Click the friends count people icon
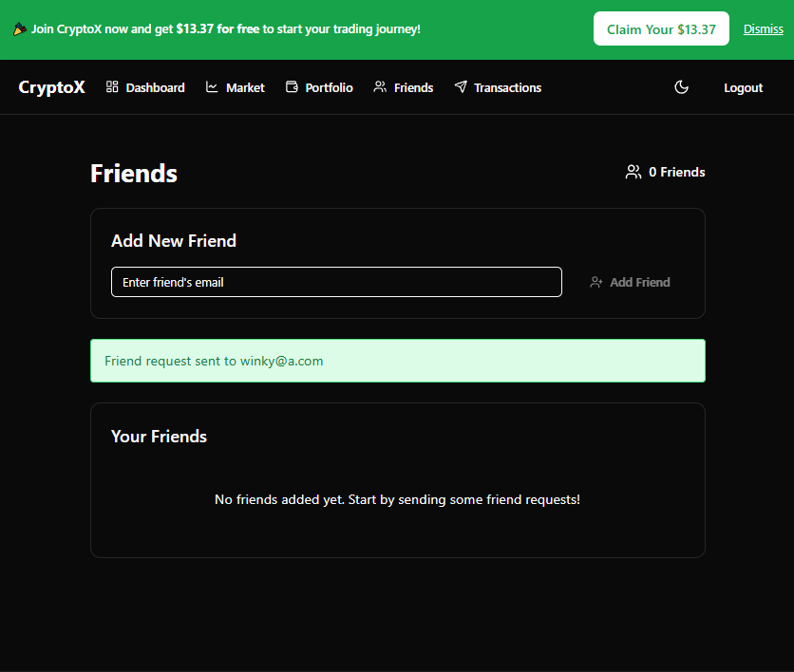This screenshot has width=794, height=672. coord(633,172)
